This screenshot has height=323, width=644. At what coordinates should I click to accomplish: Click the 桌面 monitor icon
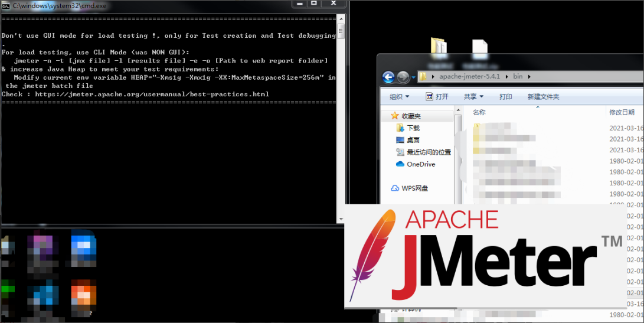tap(400, 140)
